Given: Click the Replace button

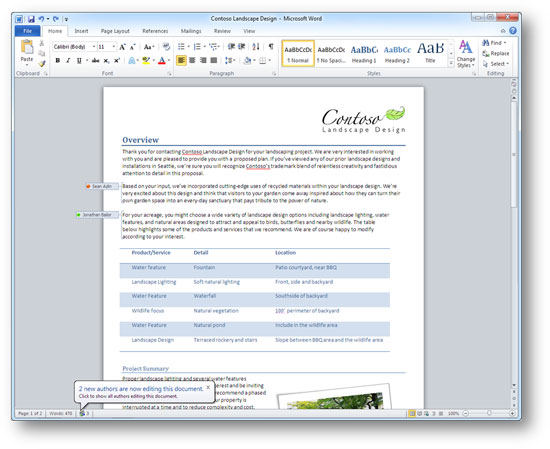Looking at the screenshot, I should (496, 53).
